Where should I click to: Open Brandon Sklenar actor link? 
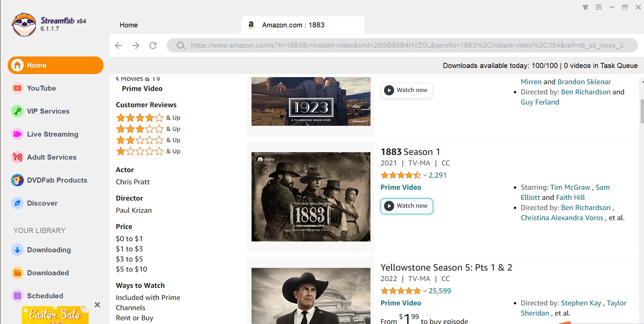(584, 82)
